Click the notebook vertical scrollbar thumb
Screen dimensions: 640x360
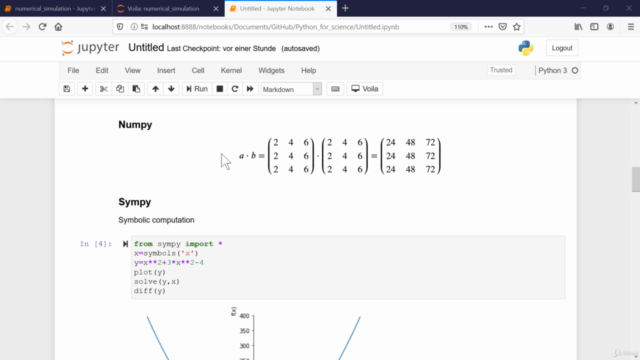pyautogui.click(x=636, y=179)
